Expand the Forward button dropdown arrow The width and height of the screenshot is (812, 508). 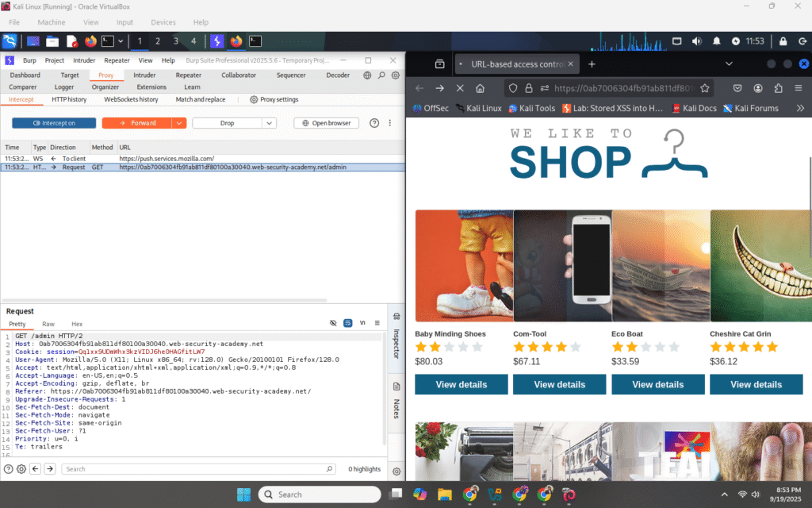tap(178, 123)
